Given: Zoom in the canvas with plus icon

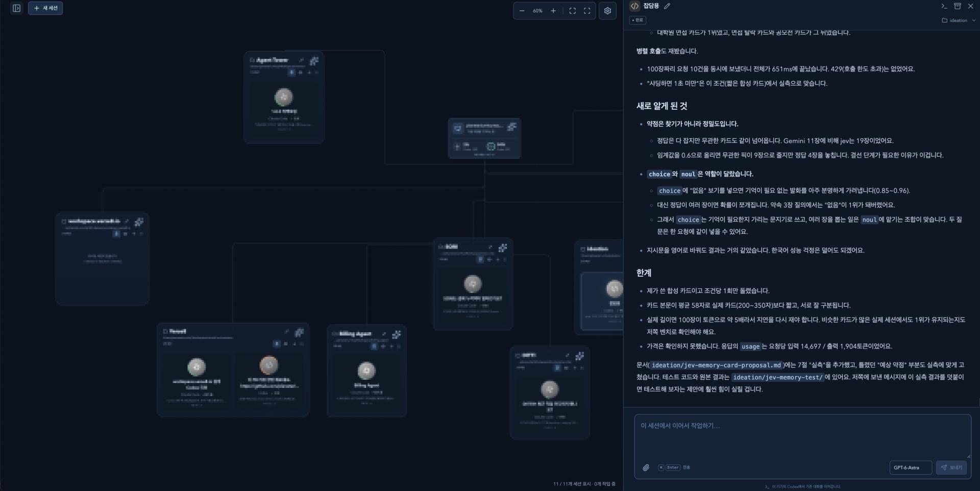Looking at the screenshot, I should click(553, 11).
